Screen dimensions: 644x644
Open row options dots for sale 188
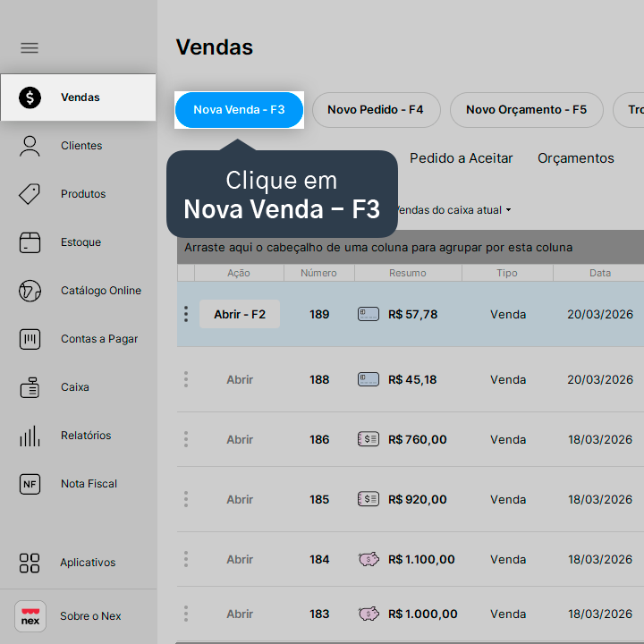186,379
